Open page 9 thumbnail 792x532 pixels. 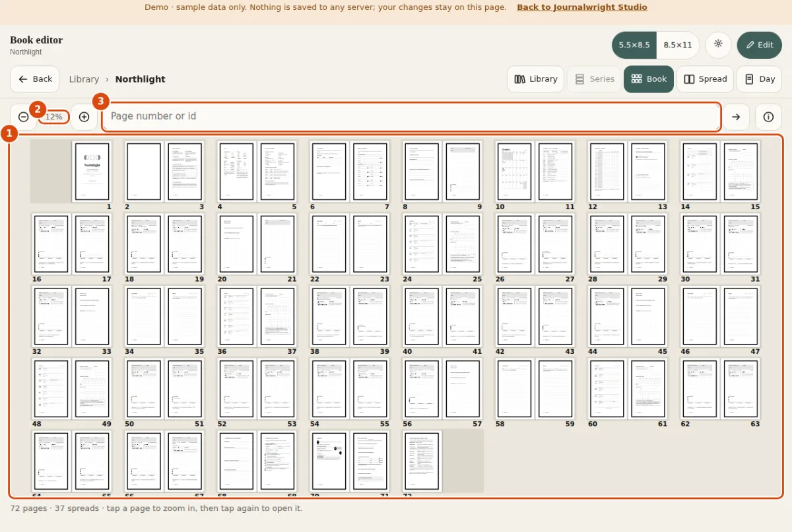463,172
